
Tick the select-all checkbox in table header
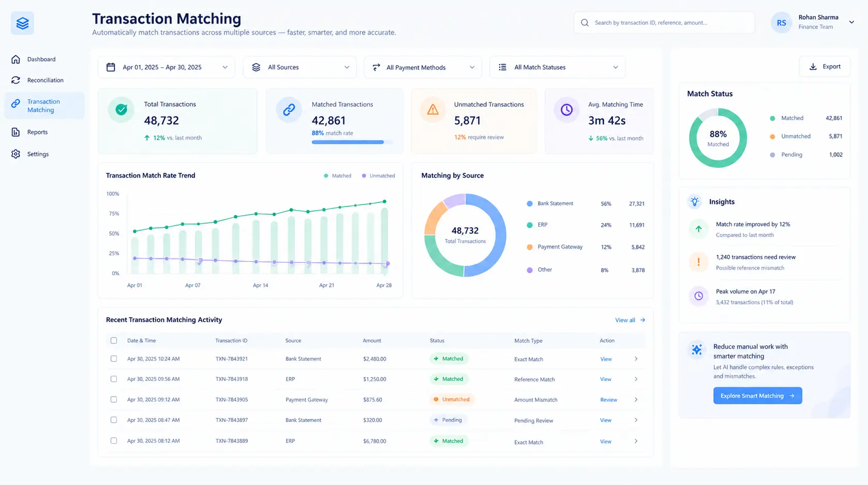[114, 341]
